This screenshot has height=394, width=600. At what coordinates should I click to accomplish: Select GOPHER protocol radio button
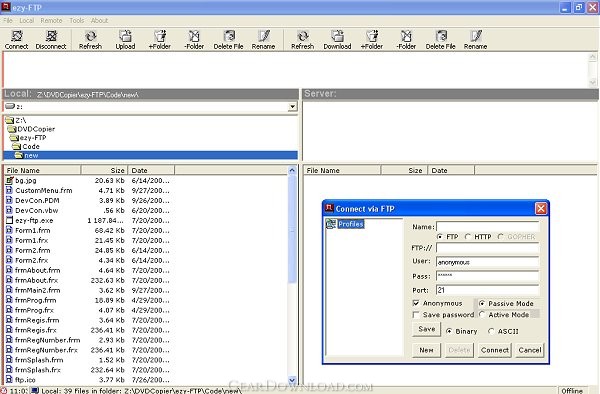(501, 237)
